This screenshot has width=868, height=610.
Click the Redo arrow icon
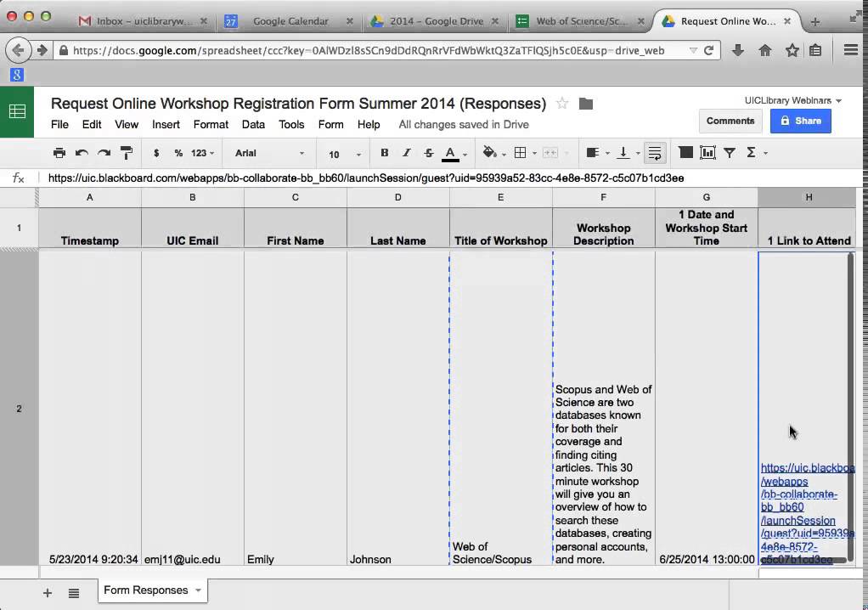click(x=104, y=153)
